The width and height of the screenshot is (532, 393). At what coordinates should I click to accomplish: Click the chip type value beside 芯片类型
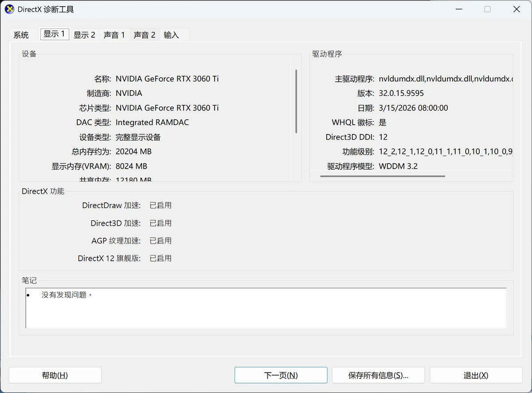click(167, 108)
